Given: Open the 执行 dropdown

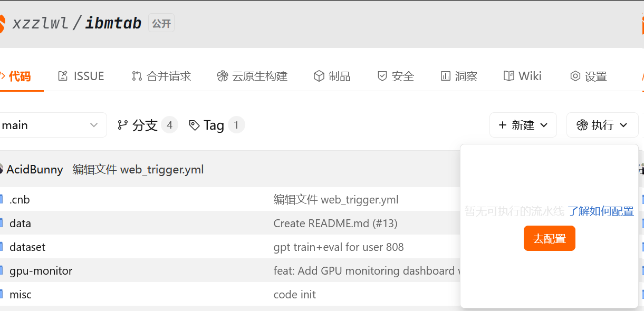Looking at the screenshot, I should [602, 125].
